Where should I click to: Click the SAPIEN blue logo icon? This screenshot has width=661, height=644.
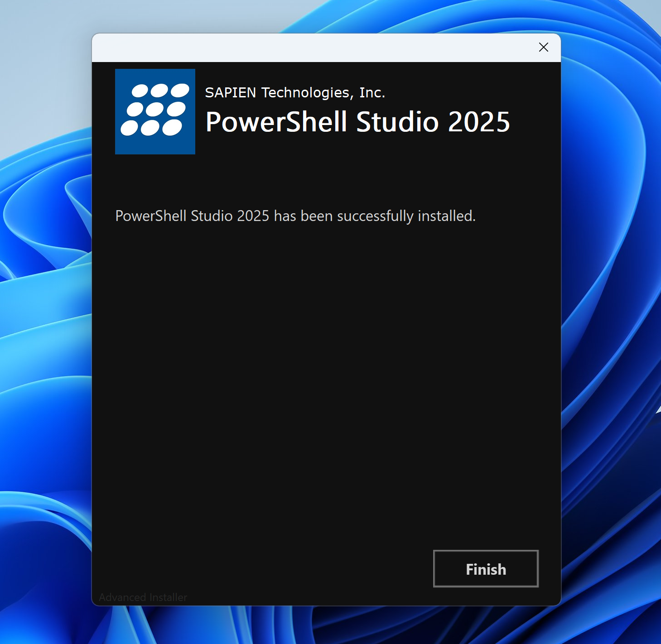(x=155, y=111)
